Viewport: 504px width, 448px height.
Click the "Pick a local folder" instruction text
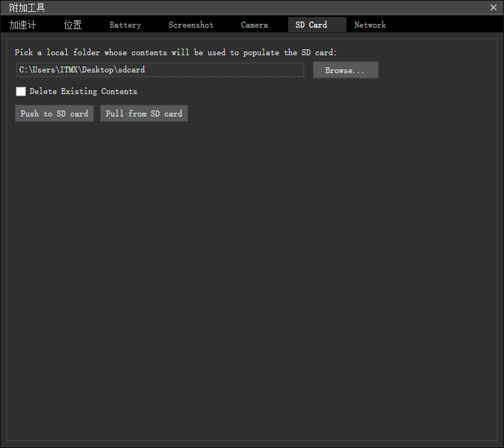click(175, 53)
